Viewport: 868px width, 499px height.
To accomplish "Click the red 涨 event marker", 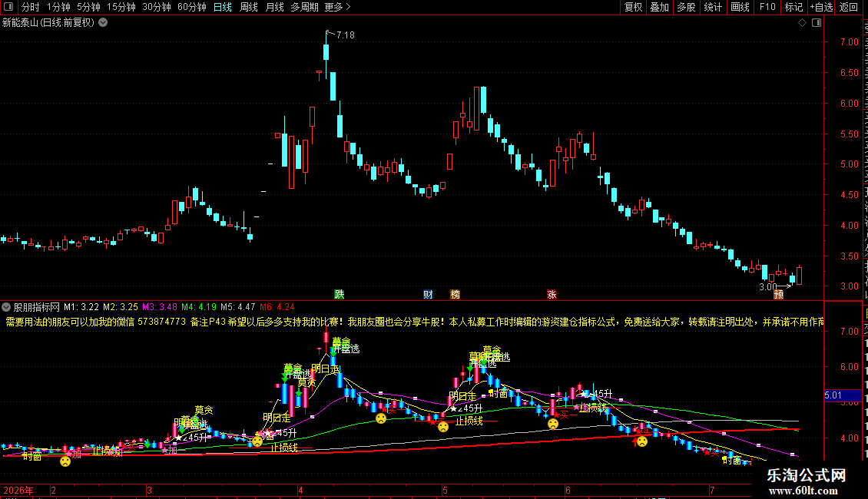I will (552, 294).
